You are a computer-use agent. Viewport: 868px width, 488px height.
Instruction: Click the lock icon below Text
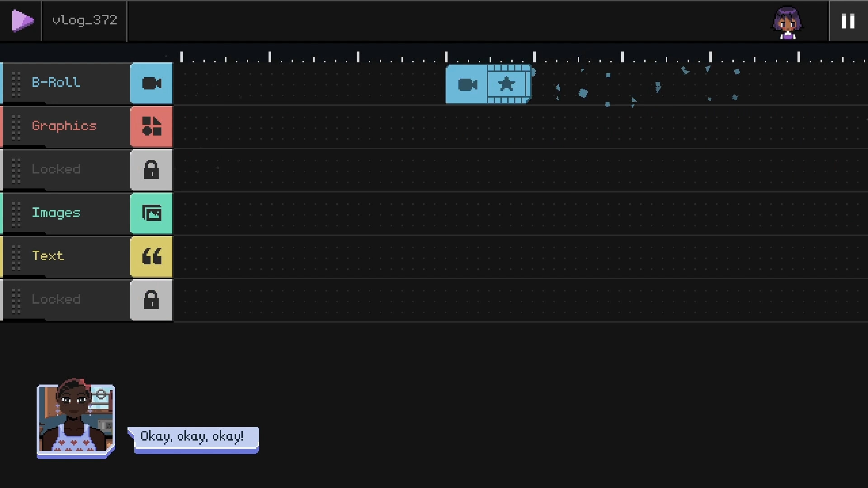[x=151, y=300]
